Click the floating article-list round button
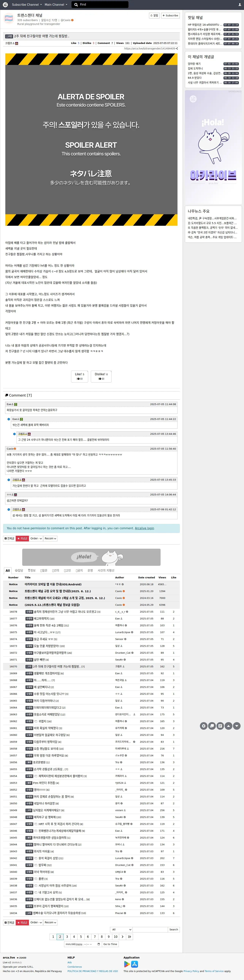The image size is (244, 980). click(x=220, y=726)
